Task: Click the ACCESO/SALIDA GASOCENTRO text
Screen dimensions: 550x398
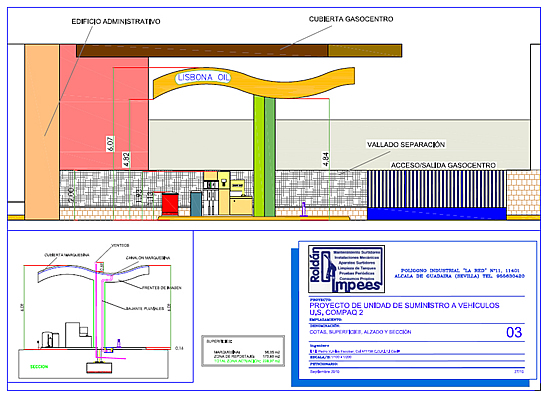Action: point(443,165)
